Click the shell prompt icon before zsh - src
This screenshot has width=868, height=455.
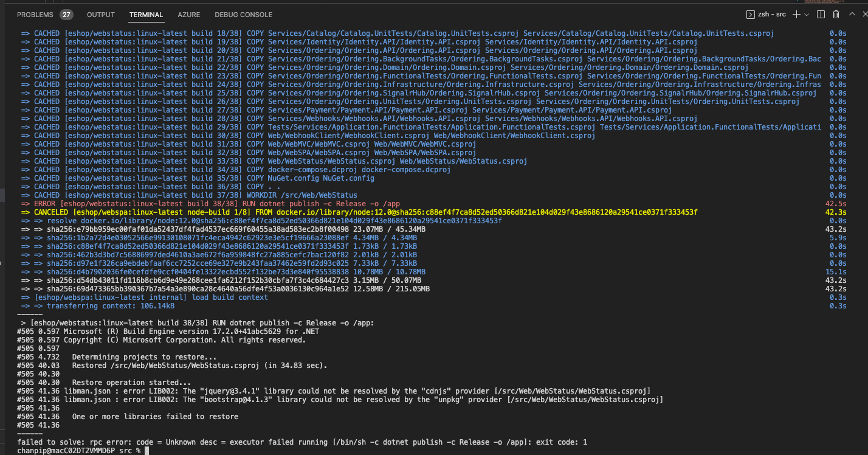(751, 14)
